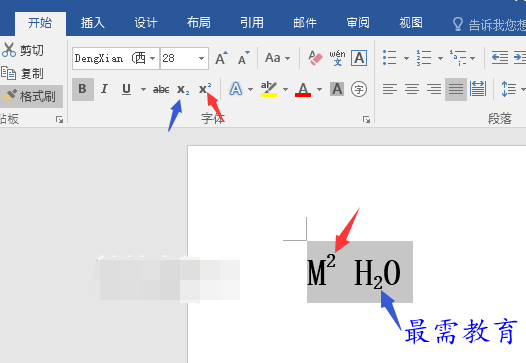Toggle superscript formatting button
Image resolution: width=526 pixels, height=363 pixels.
[205, 89]
